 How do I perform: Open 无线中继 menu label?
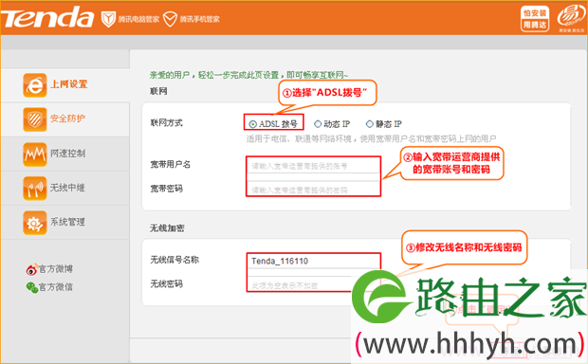point(68,187)
